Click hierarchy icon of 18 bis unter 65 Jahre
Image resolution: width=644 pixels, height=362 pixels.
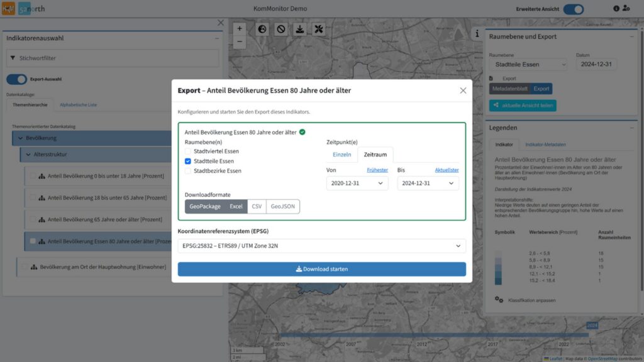[42, 198]
